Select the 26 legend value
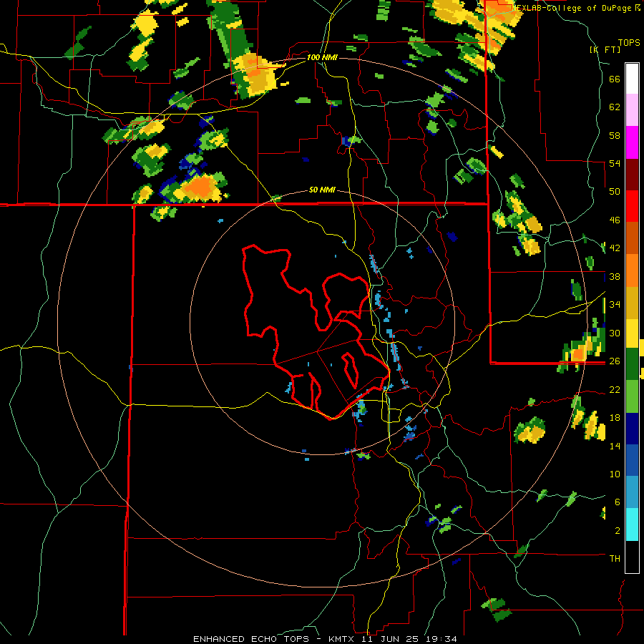This screenshot has width=644, height=644. tap(615, 361)
